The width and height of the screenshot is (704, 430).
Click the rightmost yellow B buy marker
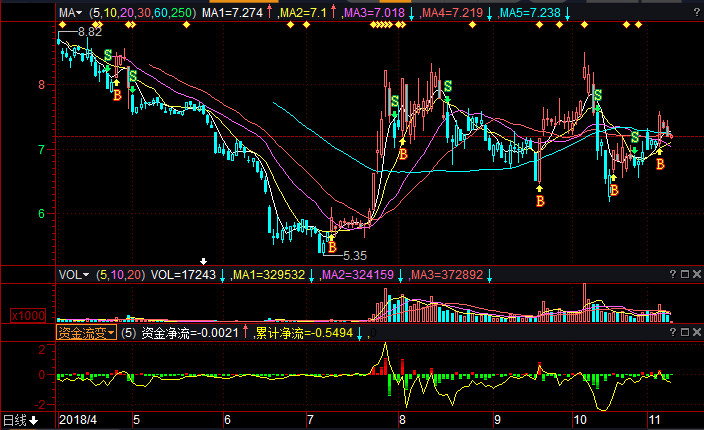(x=659, y=164)
